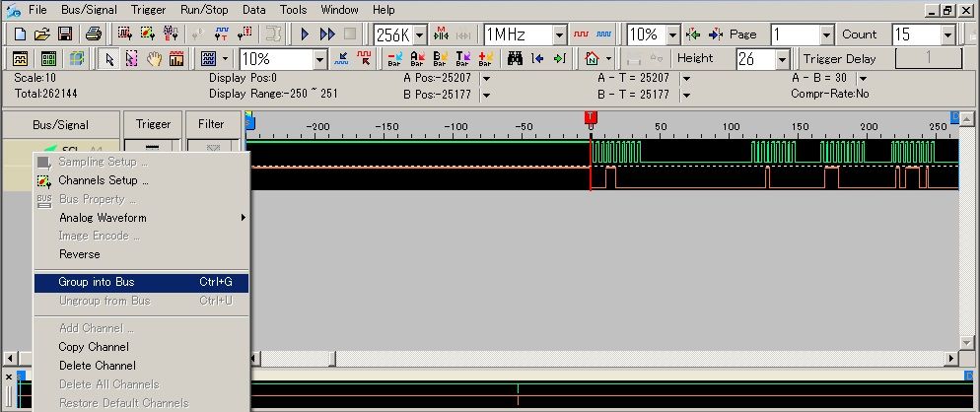Click the house N noise filter icon
Image resolution: width=980 pixels, height=412 pixels.
point(592,59)
